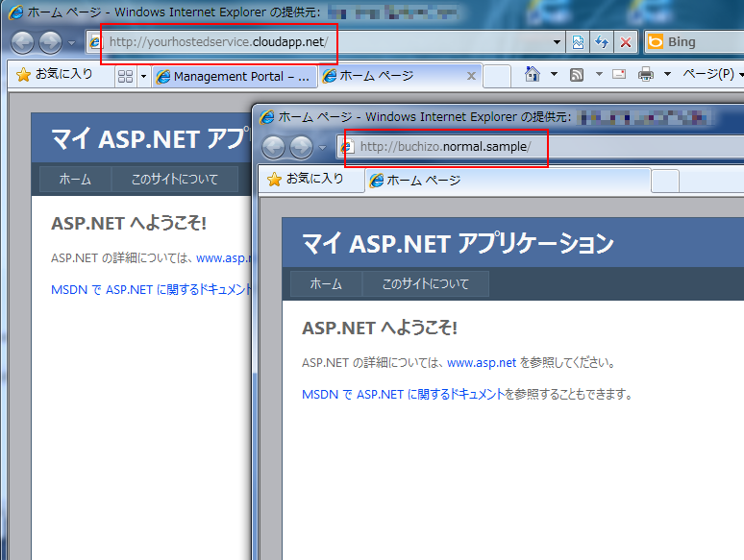Viewport: 744px width, 560px height.
Task: Click the Compatibility View icon
Action: click(x=578, y=42)
